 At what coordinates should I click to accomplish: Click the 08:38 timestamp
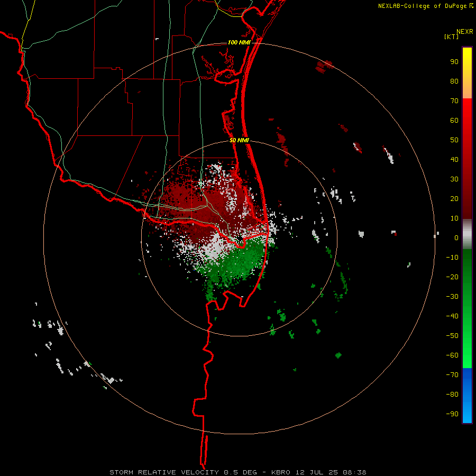(354, 472)
